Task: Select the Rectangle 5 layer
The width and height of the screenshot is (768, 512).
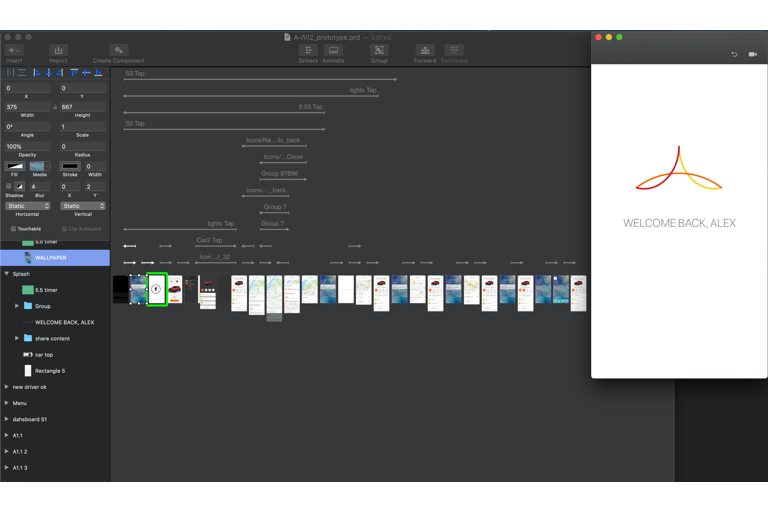Action: click(x=49, y=371)
